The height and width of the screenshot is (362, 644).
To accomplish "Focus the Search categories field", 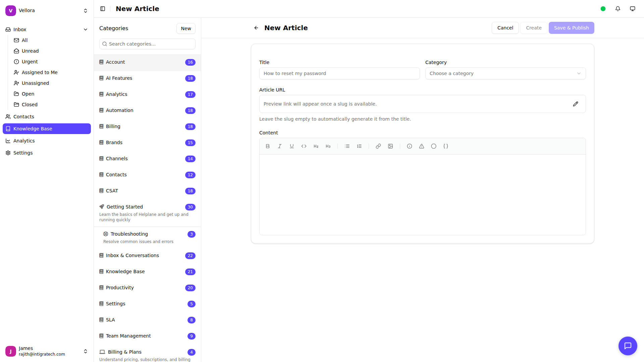I will (147, 44).
